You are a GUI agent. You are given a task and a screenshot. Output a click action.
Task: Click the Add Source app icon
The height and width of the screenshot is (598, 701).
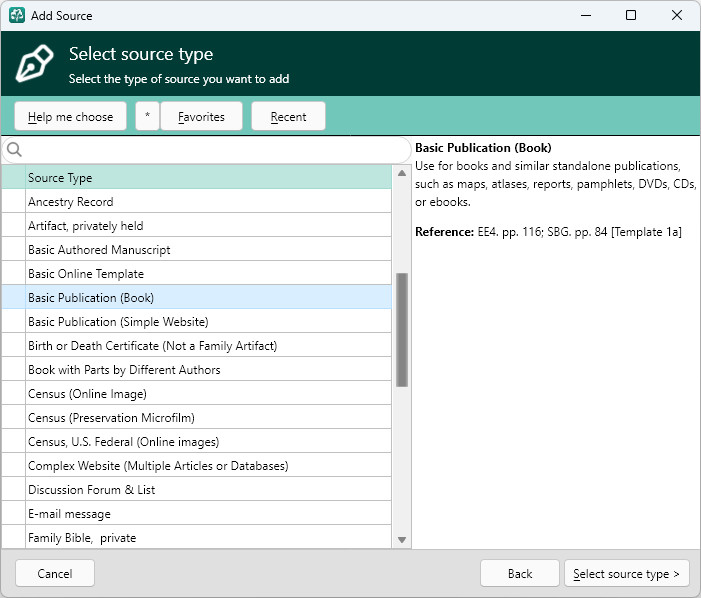pyautogui.click(x=17, y=15)
